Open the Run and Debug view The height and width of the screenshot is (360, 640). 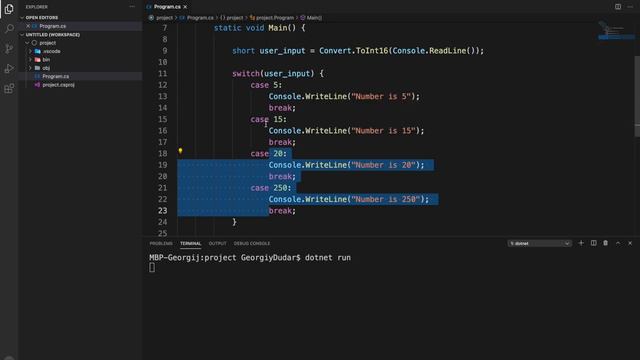(9, 69)
